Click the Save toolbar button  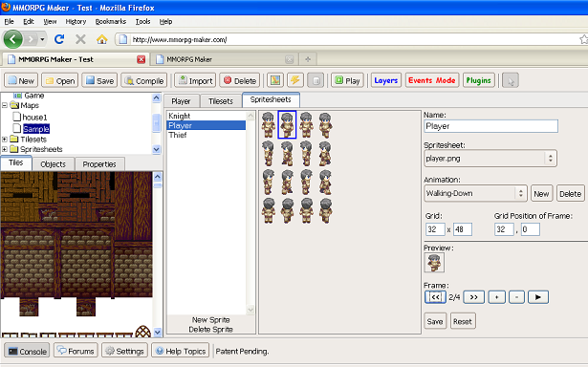pos(99,80)
